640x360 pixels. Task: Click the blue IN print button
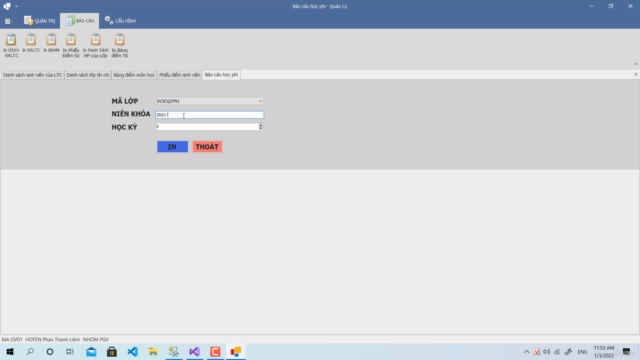click(x=172, y=147)
